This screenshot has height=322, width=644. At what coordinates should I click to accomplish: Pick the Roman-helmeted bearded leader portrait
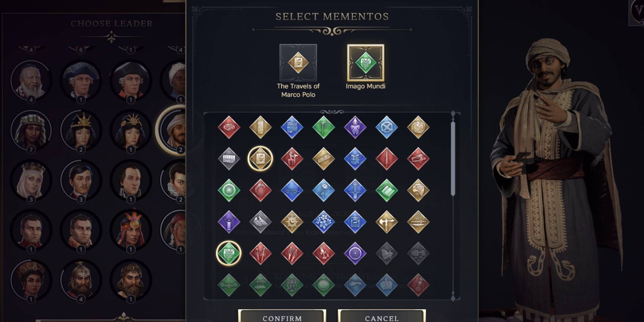point(81,281)
